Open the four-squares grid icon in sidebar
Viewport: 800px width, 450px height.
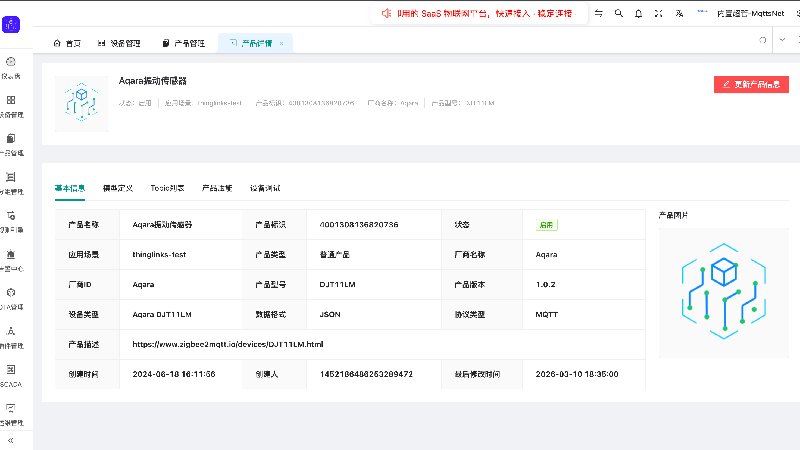(11, 100)
